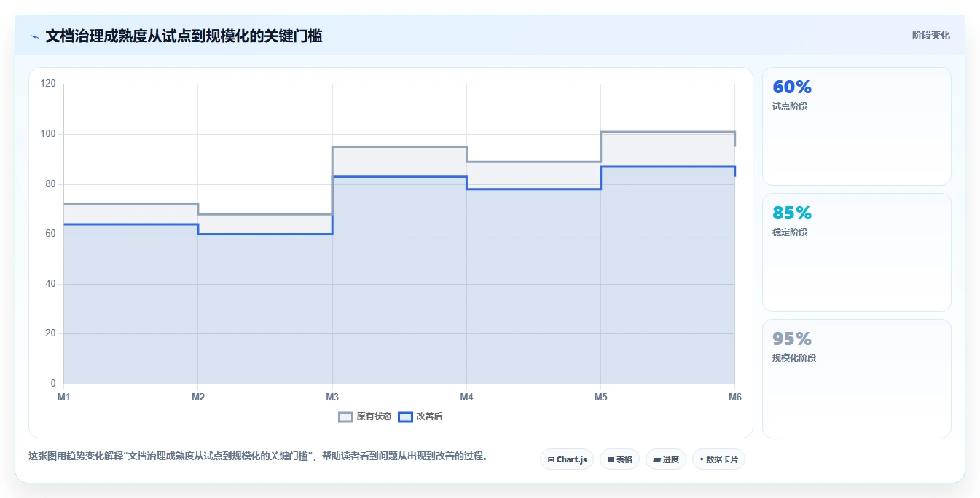
Task: Click the chart description text below the chart
Action: (258, 456)
